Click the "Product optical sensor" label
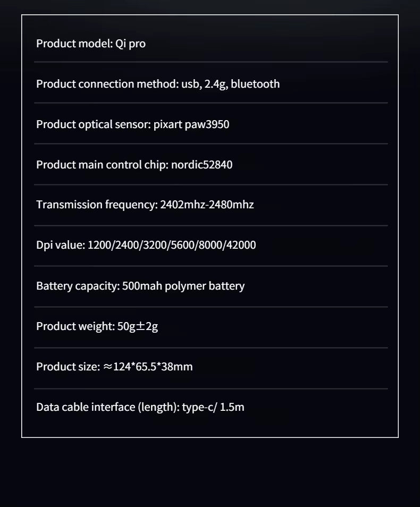 (x=93, y=124)
